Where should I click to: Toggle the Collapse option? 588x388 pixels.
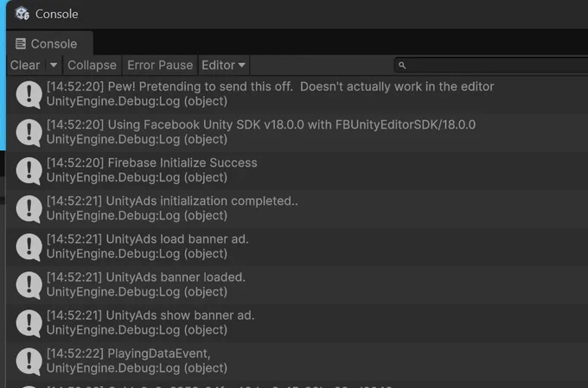(92, 65)
